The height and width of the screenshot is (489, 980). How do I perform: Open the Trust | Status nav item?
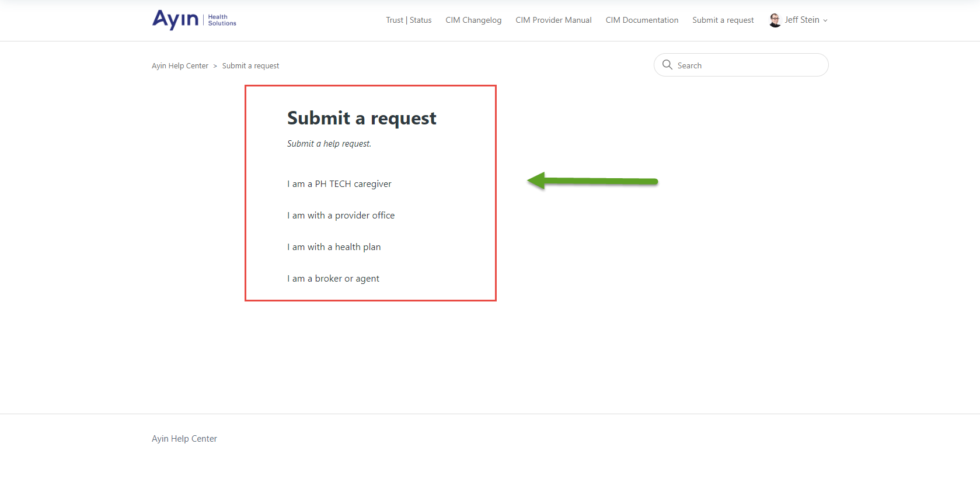pyautogui.click(x=409, y=20)
